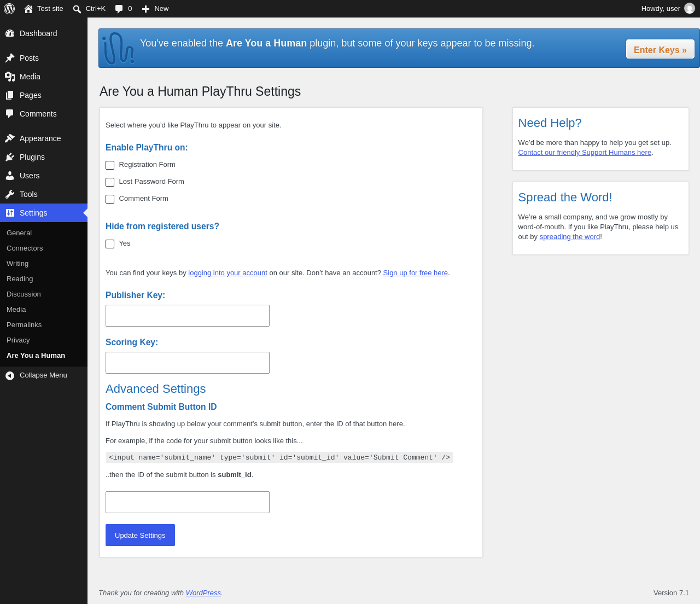Click the input submit_name code sample
Image resolution: width=700 pixels, height=604 pixels.
pos(279,457)
